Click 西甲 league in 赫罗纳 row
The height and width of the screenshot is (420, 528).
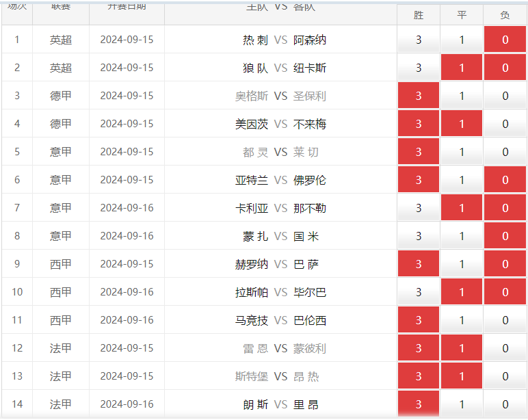(x=61, y=264)
